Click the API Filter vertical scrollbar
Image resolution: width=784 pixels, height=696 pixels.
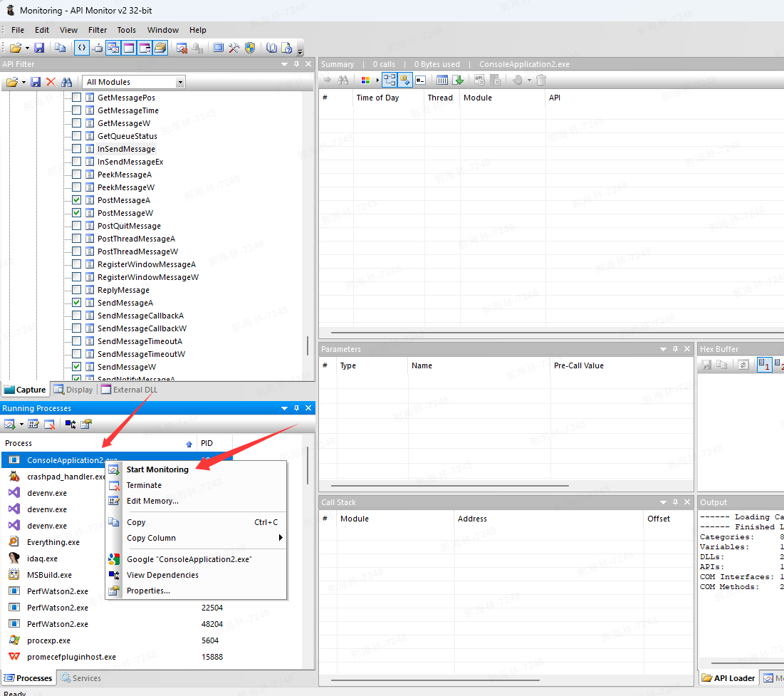(x=308, y=346)
